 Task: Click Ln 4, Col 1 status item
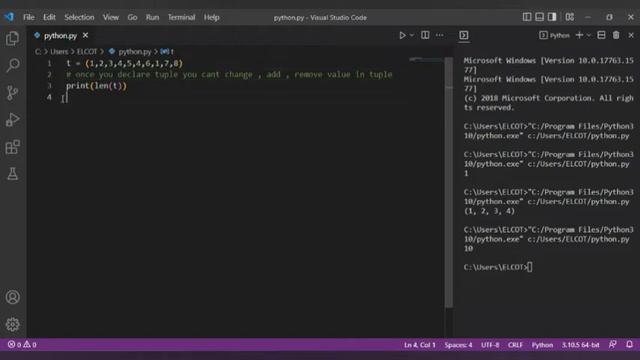[x=420, y=345]
